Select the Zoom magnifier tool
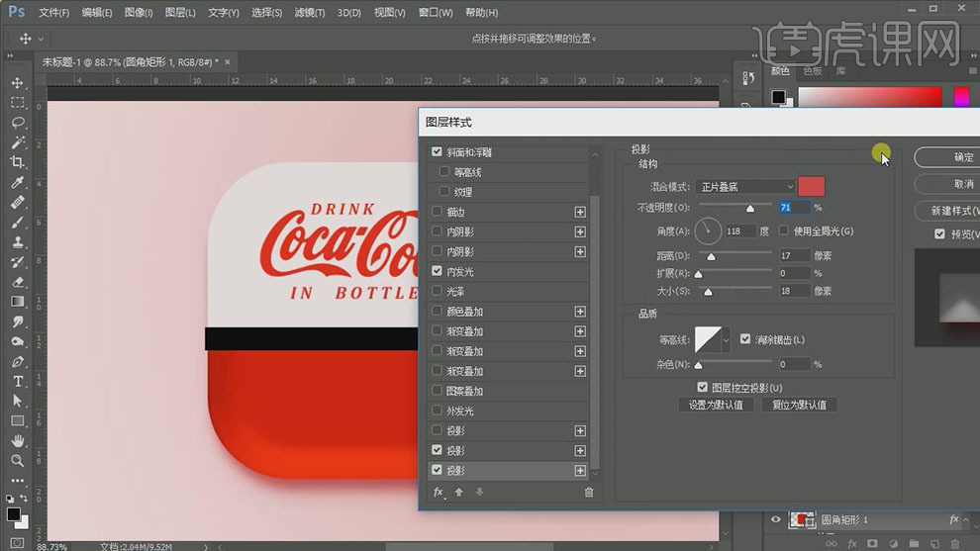 [x=18, y=461]
